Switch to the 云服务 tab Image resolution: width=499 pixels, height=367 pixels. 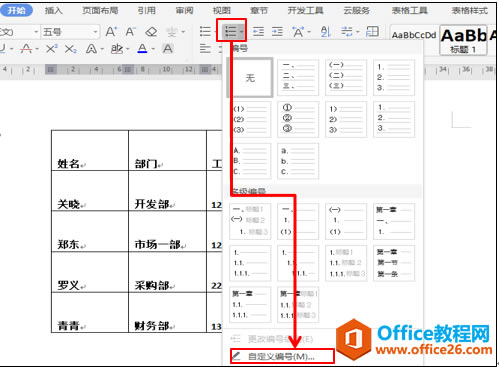(357, 11)
